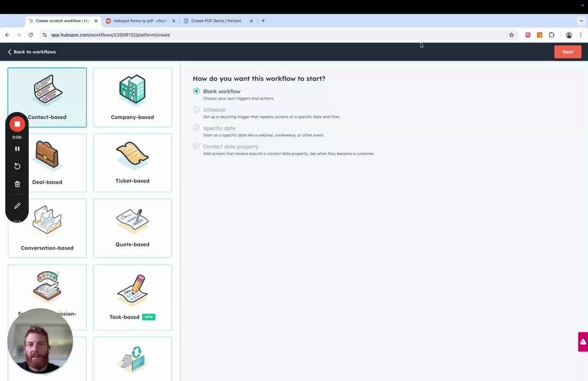Choose the Conversation-based workflow card

pos(47,228)
